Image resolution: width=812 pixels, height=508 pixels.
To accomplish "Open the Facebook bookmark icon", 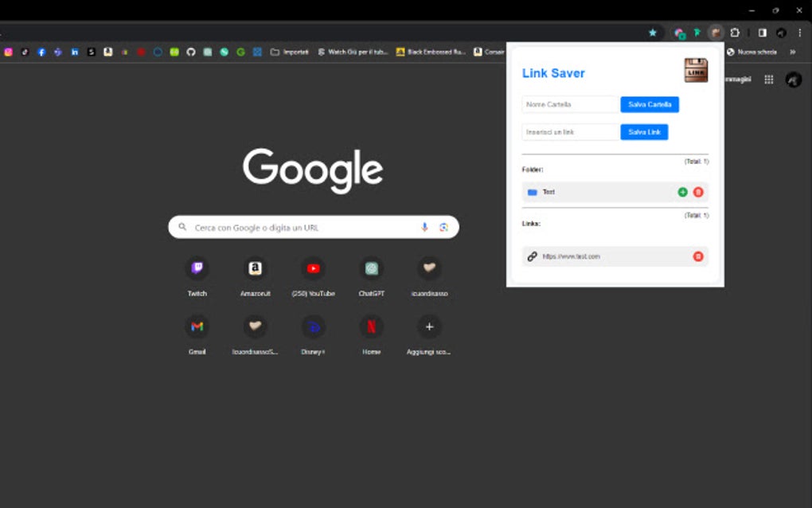I will (x=41, y=51).
